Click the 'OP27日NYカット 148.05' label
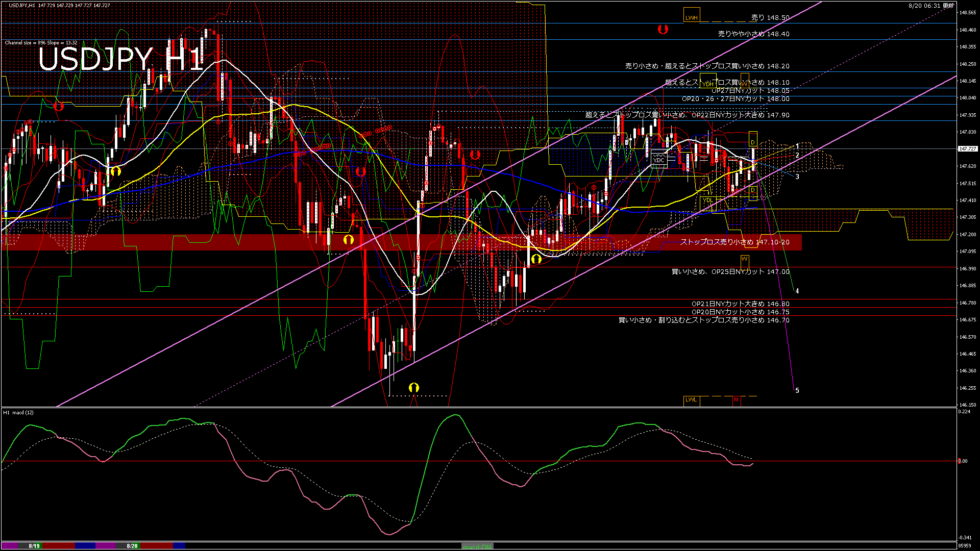 [x=751, y=90]
